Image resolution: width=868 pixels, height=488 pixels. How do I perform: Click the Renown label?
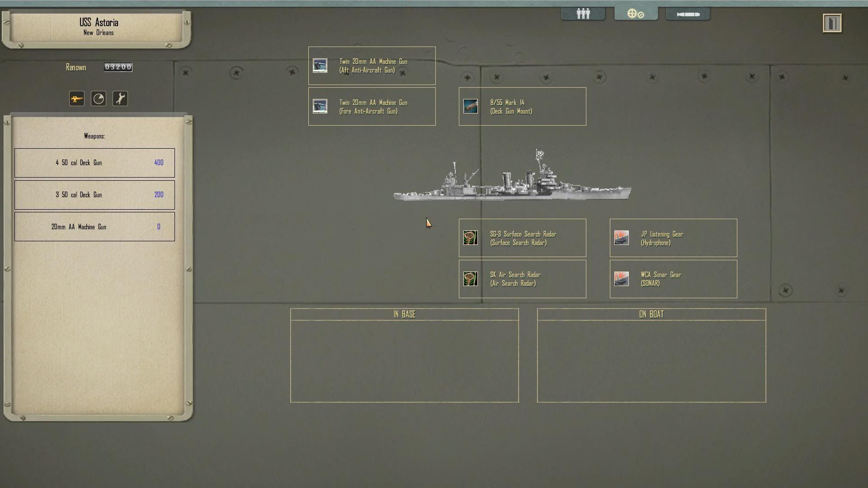coord(76,67)
